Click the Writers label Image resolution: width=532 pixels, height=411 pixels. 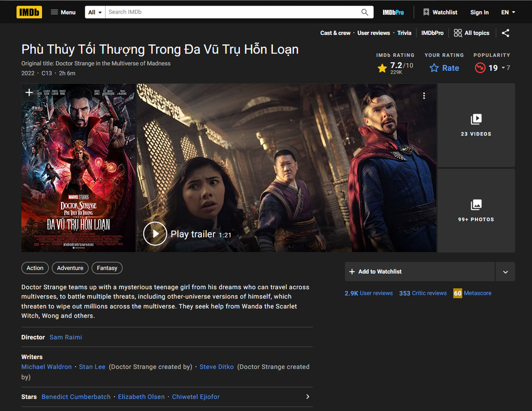(x=32, y=357)
